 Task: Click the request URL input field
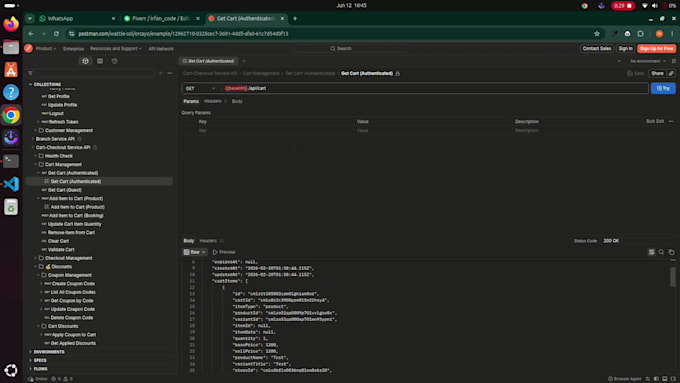435,88
